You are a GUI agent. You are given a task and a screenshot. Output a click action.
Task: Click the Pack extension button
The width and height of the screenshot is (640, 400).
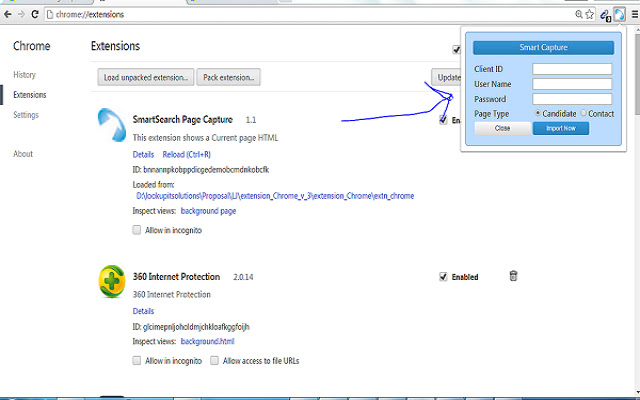click(229, 77)
